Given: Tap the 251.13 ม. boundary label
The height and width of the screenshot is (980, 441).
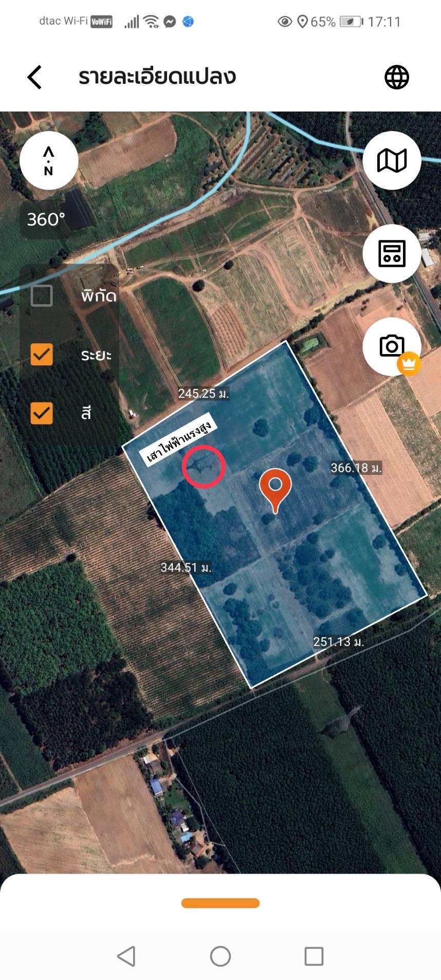Looking at the screenshot, I should [339, 642].
